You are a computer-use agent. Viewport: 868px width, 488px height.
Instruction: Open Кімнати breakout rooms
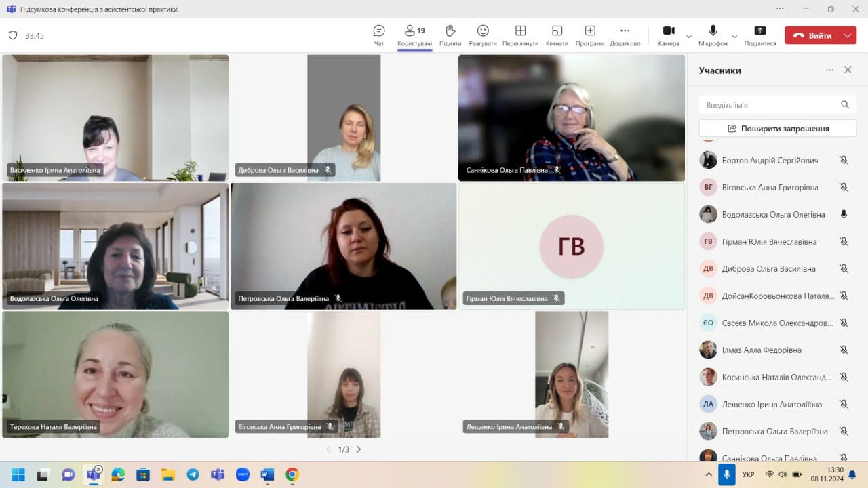click(557, 35)
